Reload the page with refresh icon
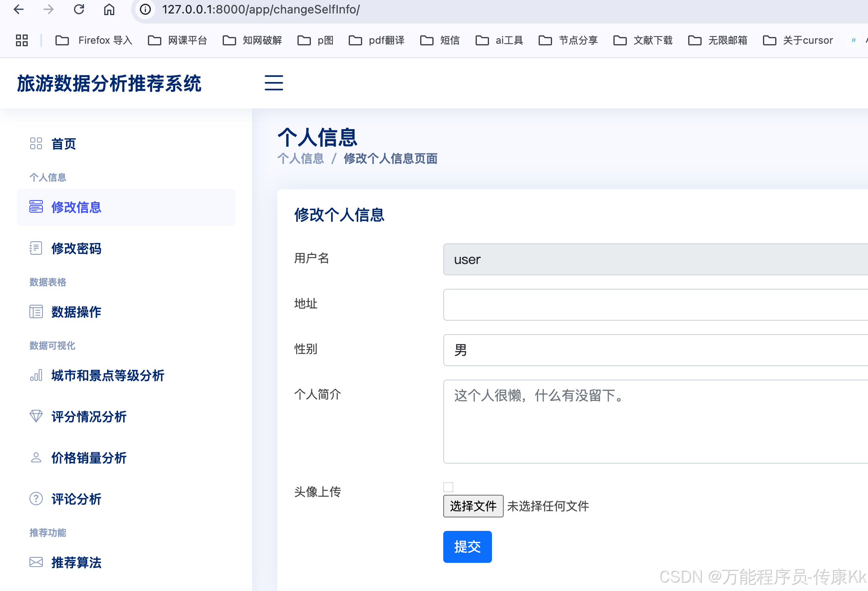 (79, 9)
